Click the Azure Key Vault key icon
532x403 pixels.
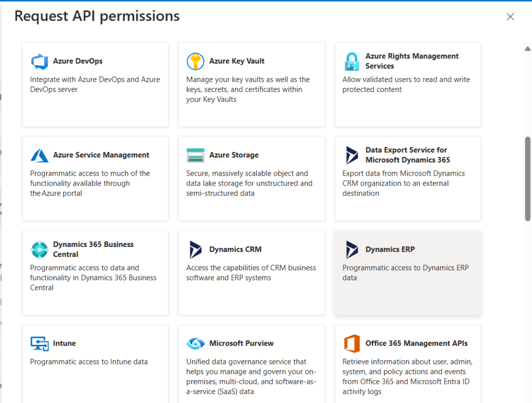(195, 61)
